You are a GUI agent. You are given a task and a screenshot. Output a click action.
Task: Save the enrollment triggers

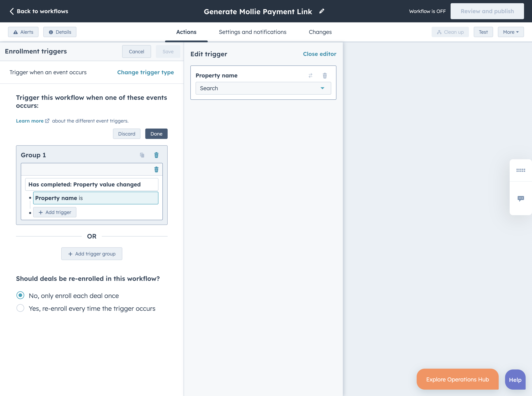(168, 51)
